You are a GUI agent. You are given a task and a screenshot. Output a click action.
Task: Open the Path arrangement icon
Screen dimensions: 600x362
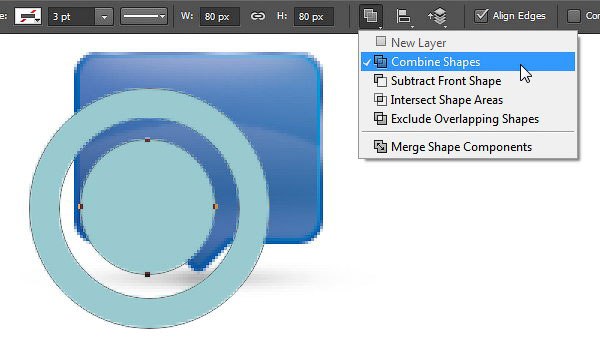[x=439, y=16]
